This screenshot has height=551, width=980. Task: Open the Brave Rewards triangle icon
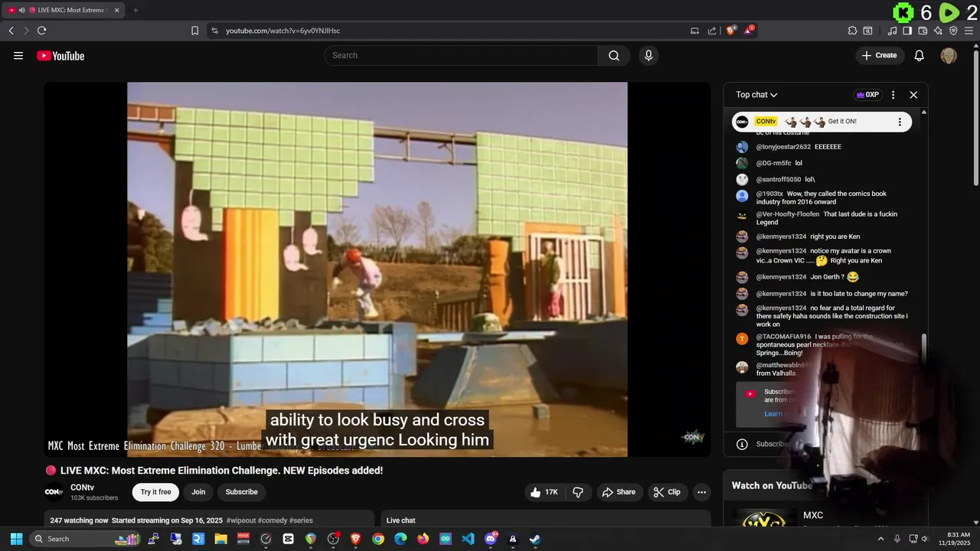[x=749, y=31]
